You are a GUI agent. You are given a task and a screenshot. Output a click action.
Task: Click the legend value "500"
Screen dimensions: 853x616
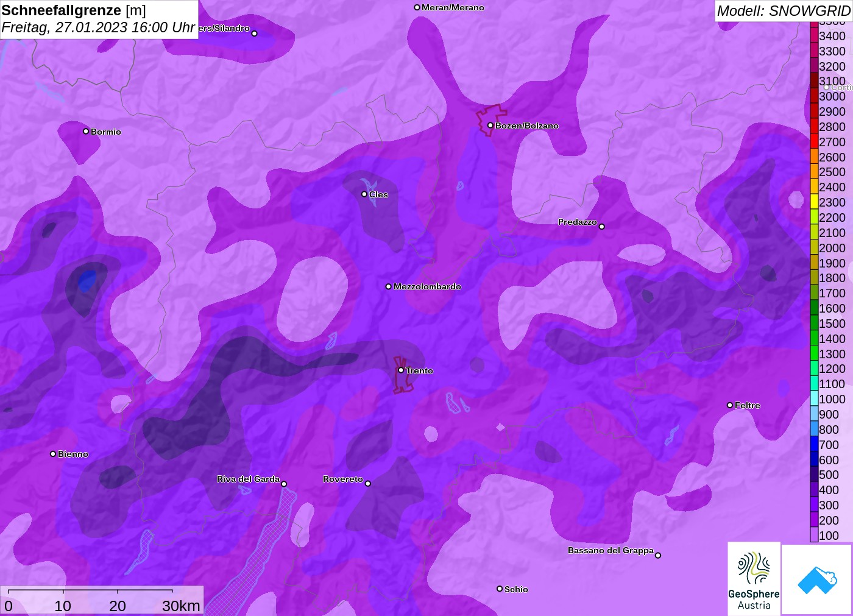(x=829, y=475)
